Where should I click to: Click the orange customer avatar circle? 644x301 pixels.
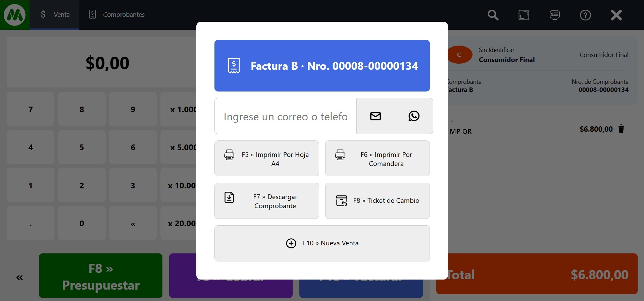tap(459, 55)
